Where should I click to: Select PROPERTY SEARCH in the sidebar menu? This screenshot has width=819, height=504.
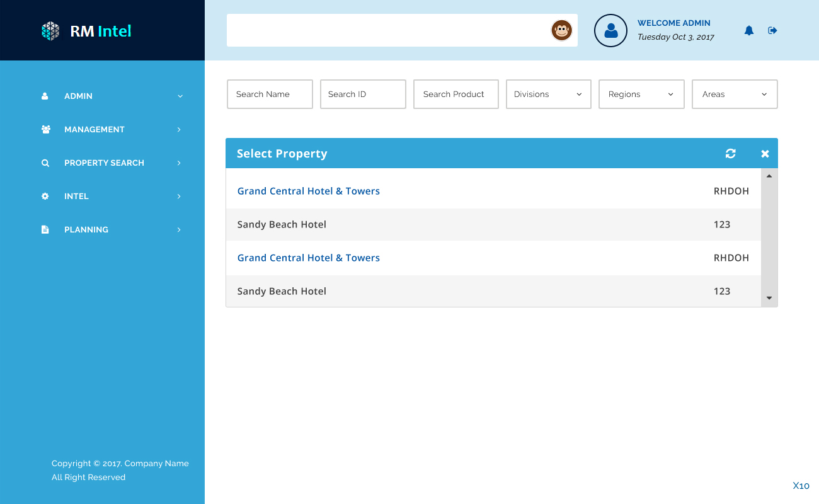click(104, 163)
